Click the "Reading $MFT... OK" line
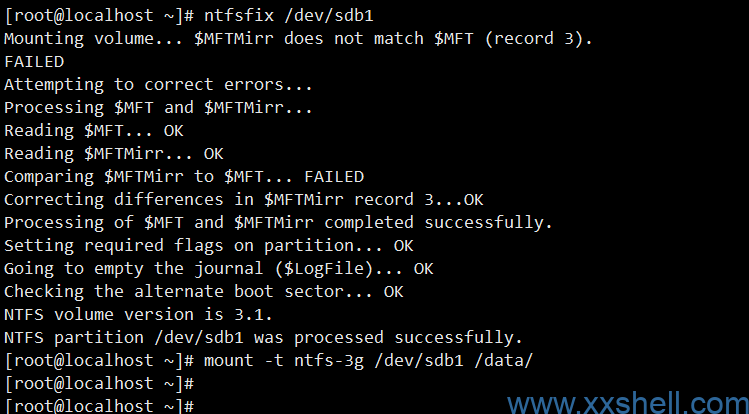749x414 pixels. pos(94,131)
